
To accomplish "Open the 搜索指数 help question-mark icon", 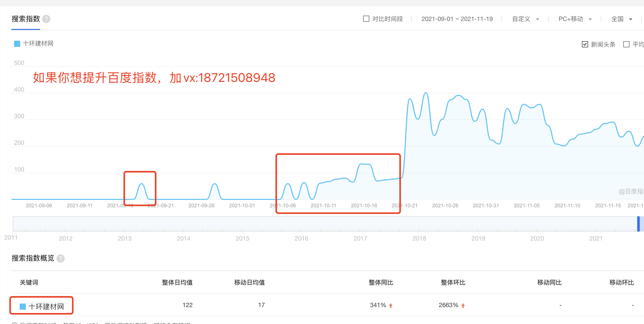I will (x=46, y=19).
